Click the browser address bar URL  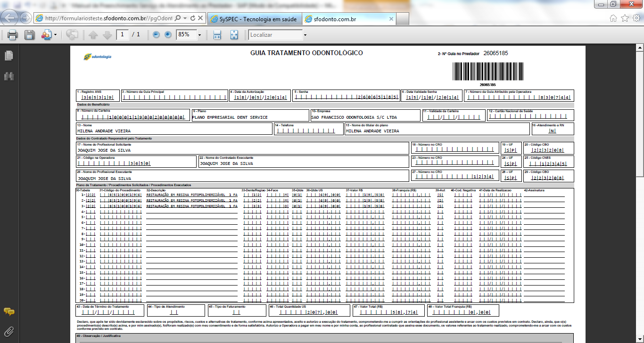click(109, 18)
